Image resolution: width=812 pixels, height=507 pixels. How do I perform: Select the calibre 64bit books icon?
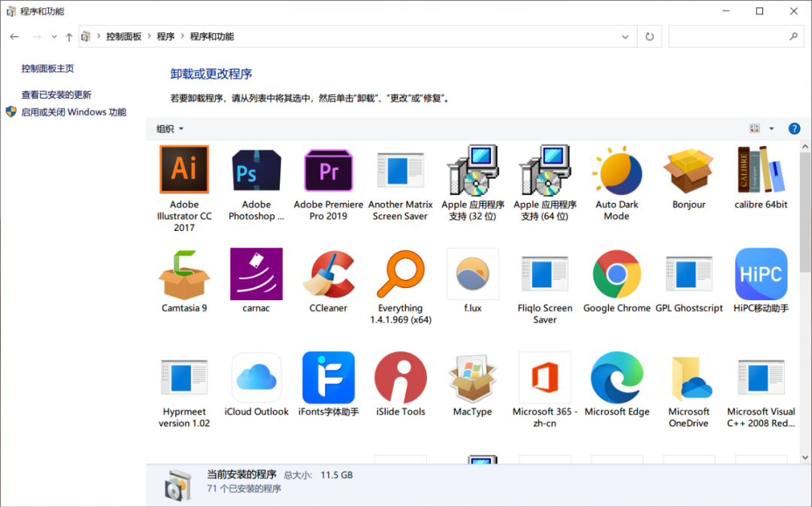761,170
